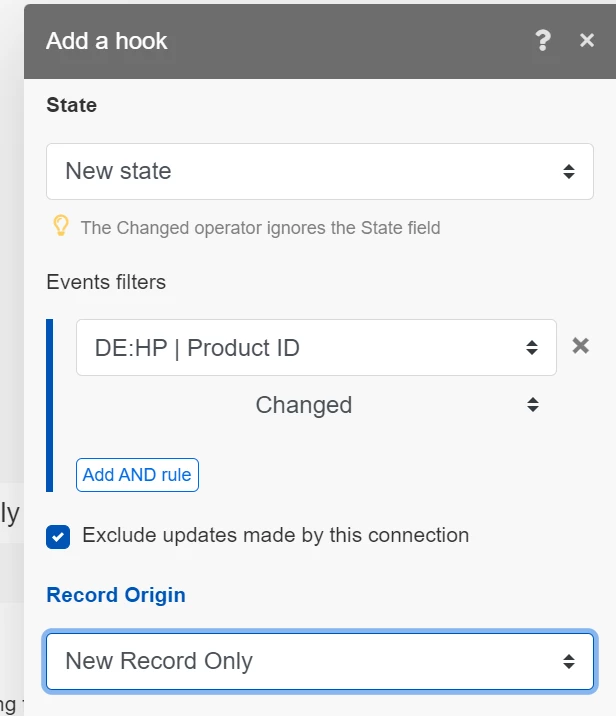Viewport: 616px width, 716px height.
Task: Close the Add a hook dialog
Action: (587, 41)
